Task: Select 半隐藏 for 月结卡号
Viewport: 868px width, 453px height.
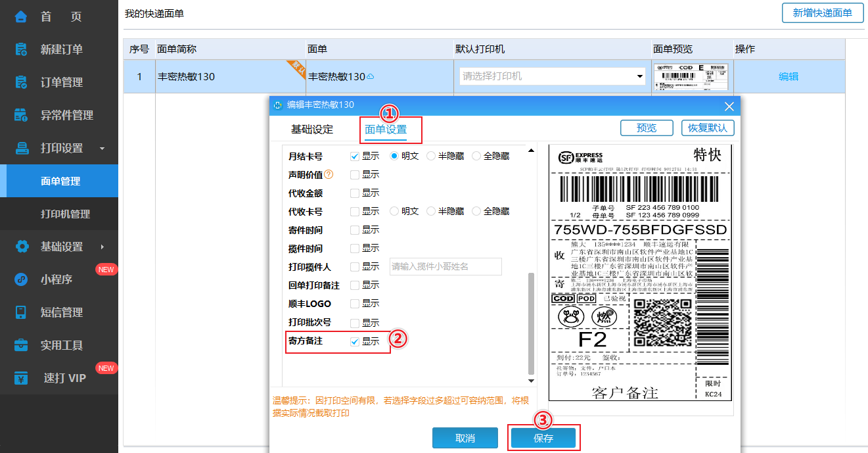Action: (431, 156)
